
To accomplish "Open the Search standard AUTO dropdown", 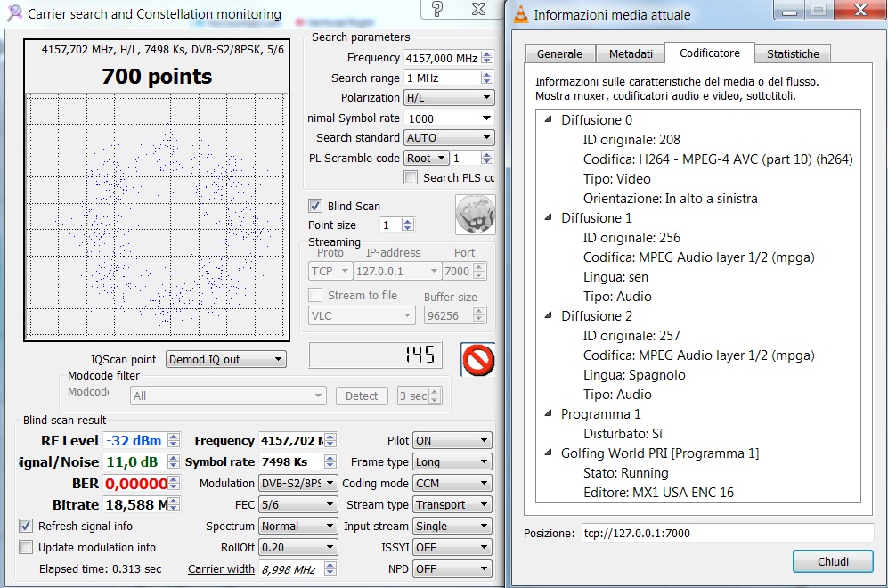I will pos(449,138).
